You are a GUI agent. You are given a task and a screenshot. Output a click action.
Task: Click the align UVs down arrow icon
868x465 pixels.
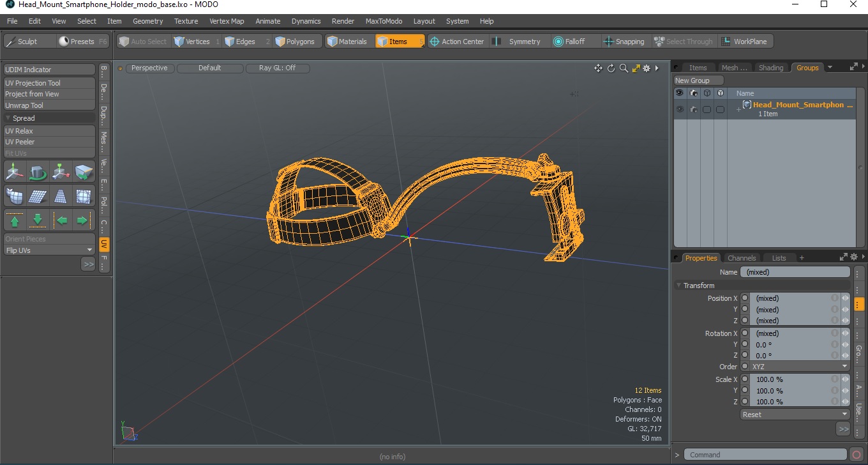tap(38, 220)
